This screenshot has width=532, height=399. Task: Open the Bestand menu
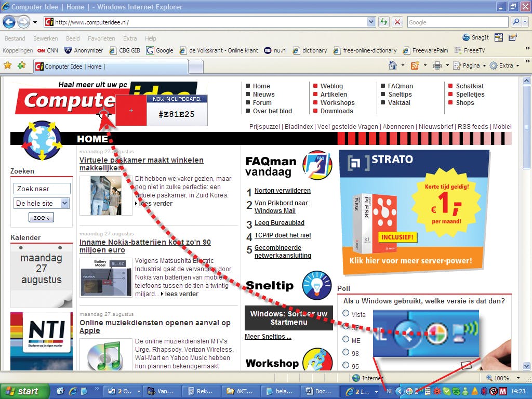point(15,38)
